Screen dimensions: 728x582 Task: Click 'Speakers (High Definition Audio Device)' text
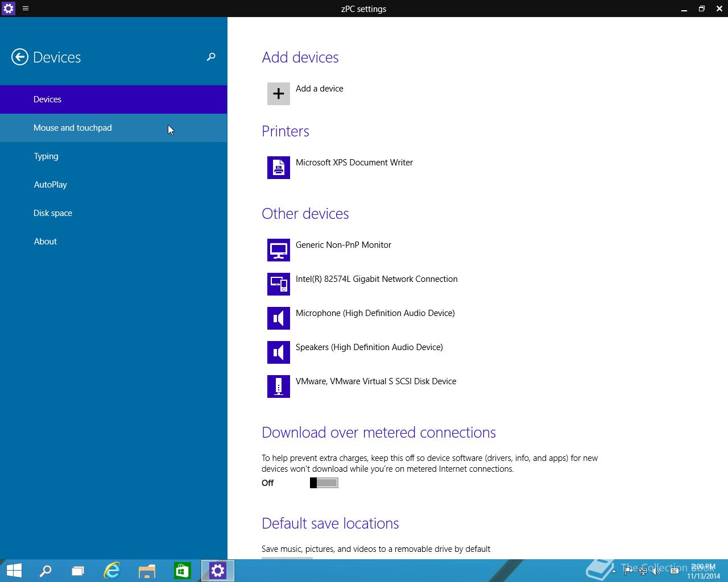[x=369, y=347]
